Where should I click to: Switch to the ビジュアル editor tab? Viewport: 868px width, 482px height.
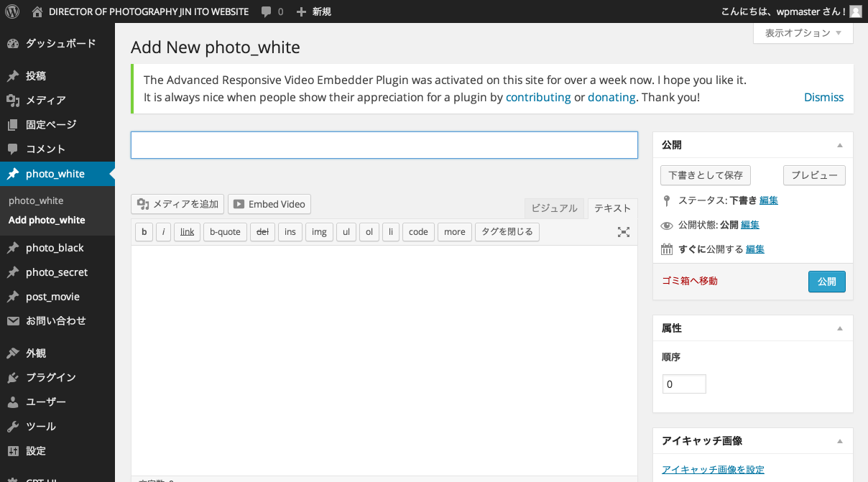pos(554,208)
